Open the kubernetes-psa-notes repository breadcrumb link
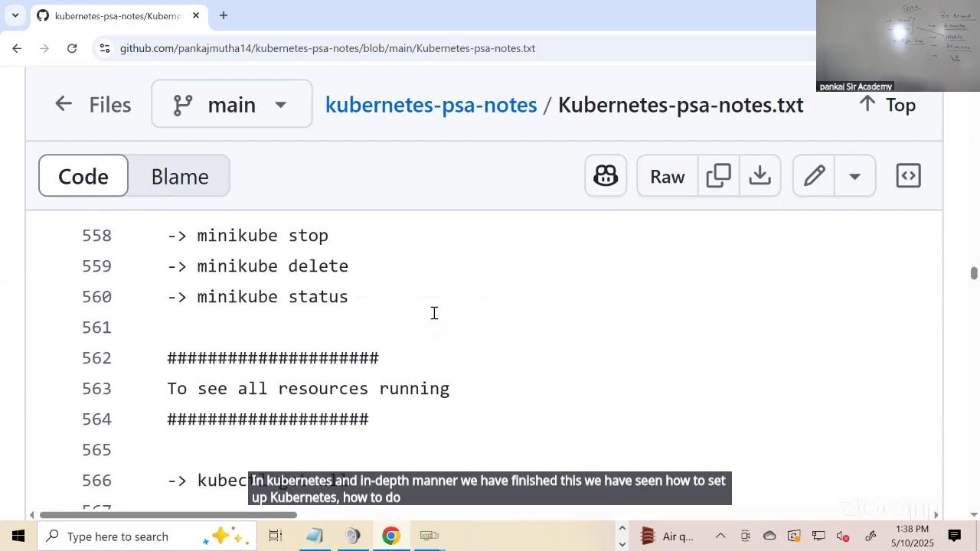The width and height of the screenshot is (980, 551). (x=431, y=105)
